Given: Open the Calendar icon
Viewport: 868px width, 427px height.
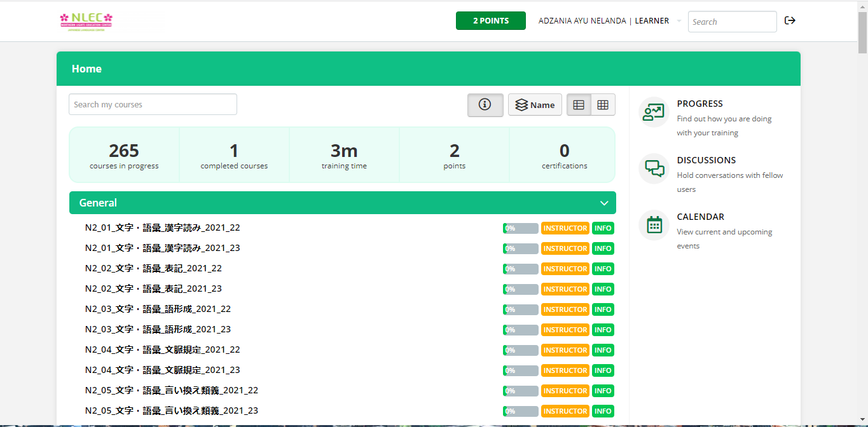Looking at the screenshot, I should [x=654, y=225].
